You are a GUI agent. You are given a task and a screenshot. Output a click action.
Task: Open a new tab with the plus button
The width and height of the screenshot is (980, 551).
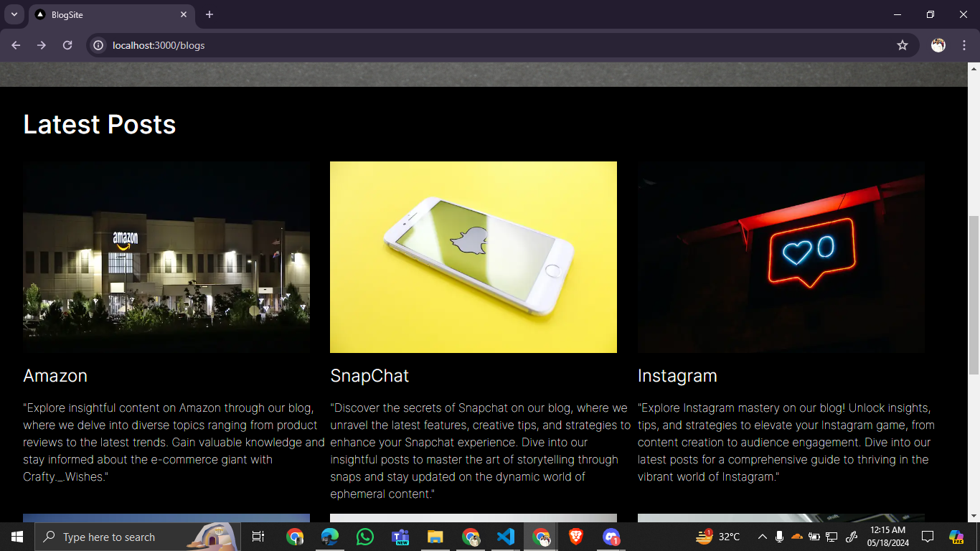tap(209, 14)
